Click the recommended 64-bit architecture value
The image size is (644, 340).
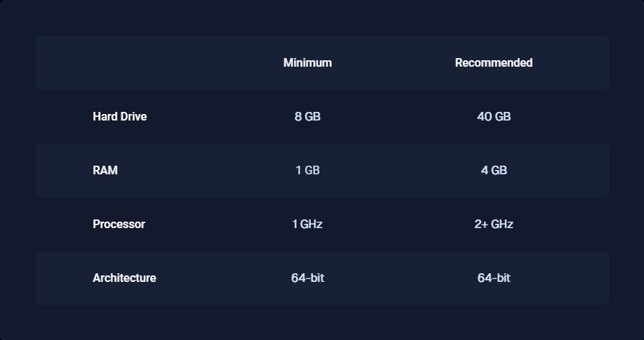(x=494, y=278)
